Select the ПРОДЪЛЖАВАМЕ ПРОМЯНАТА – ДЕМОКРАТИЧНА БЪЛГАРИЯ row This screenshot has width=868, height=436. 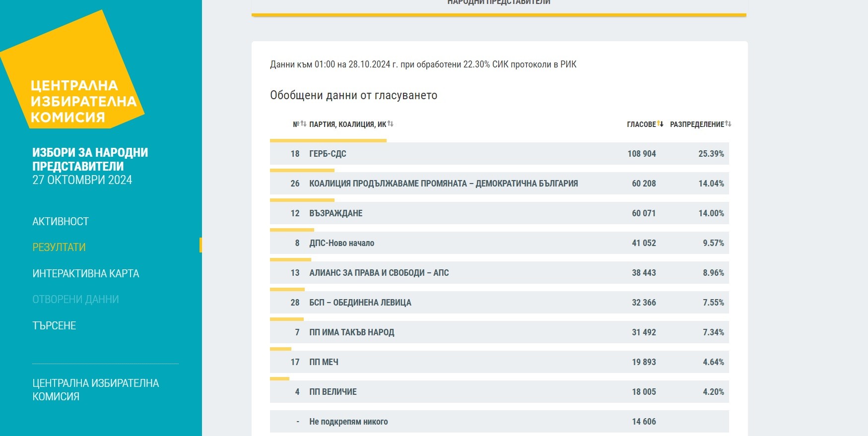tap(499, 183)
